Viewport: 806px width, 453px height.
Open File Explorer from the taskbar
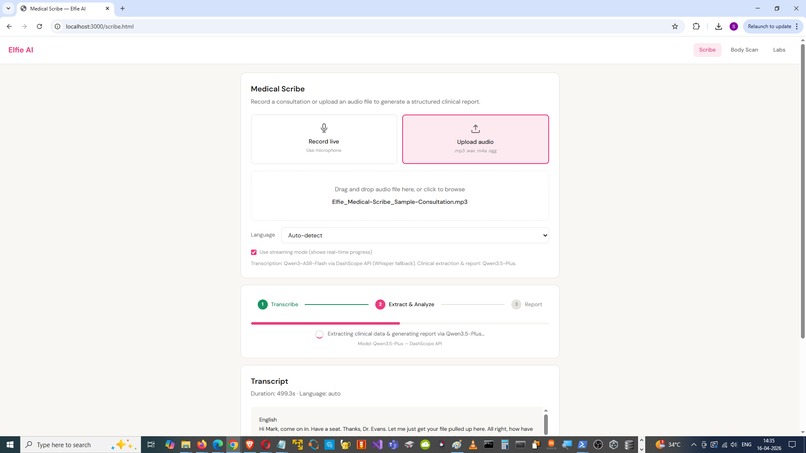point(186,444)
